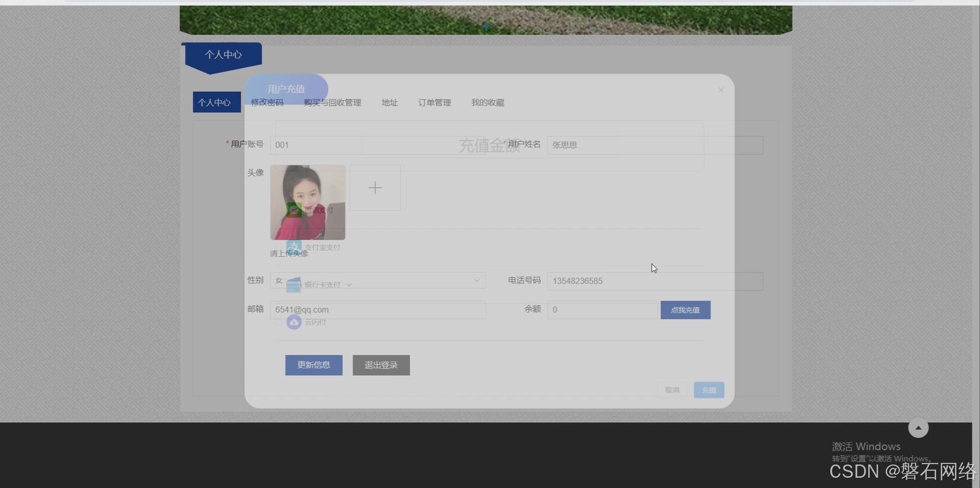Click the 余额 field showing 0
Screen dimensions: 980x488
(603, 310)
